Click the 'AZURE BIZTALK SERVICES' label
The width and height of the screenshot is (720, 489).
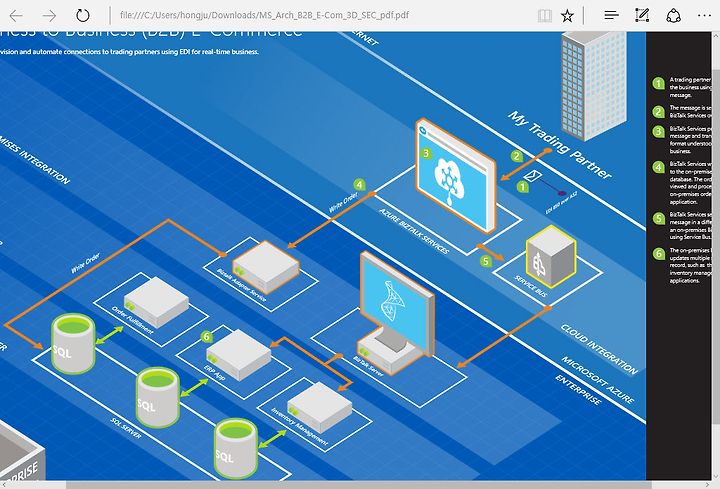[414, 231]
